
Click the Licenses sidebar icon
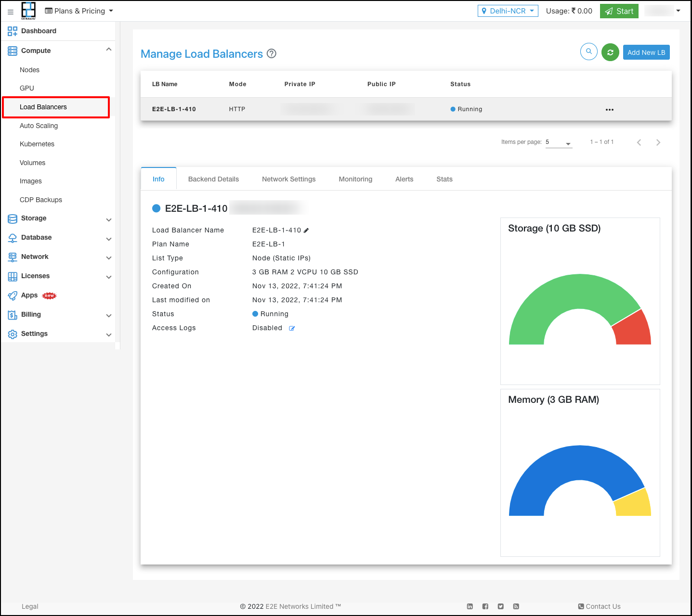coord(13,276)
